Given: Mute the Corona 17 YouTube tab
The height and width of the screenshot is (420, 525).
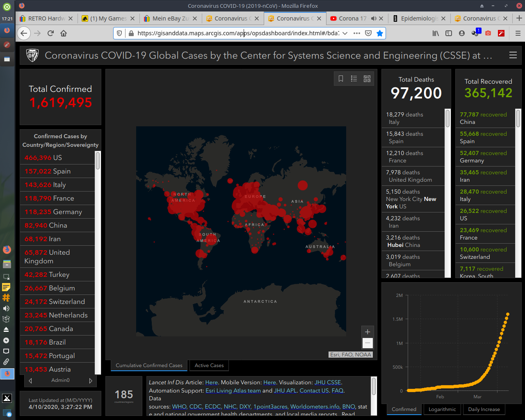Looking at the screenshot, I should (374, 18).
